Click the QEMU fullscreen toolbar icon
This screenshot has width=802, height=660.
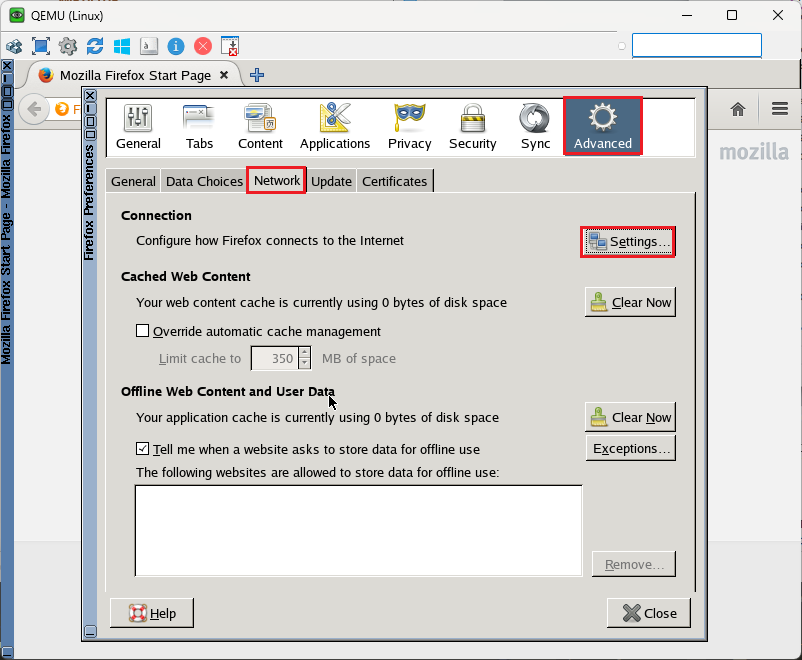pyautogui.click(x=41, y=46)
